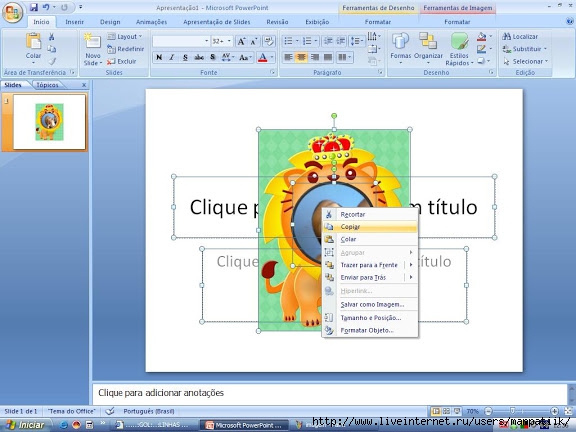This screenshot has height=432, width=576.
Task: Zoom out with minus button
Action: [x=488, y=411]
